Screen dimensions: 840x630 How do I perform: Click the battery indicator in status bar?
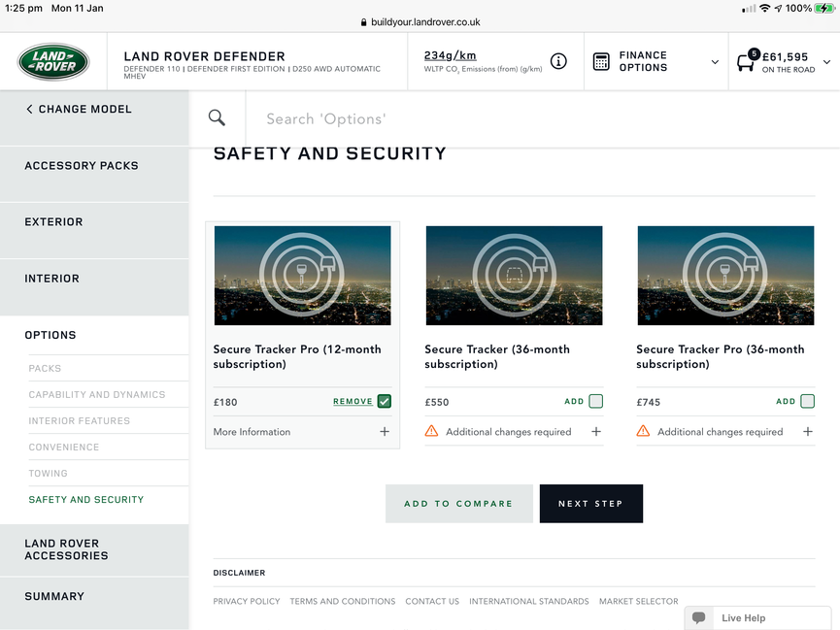tap(823, 8)
